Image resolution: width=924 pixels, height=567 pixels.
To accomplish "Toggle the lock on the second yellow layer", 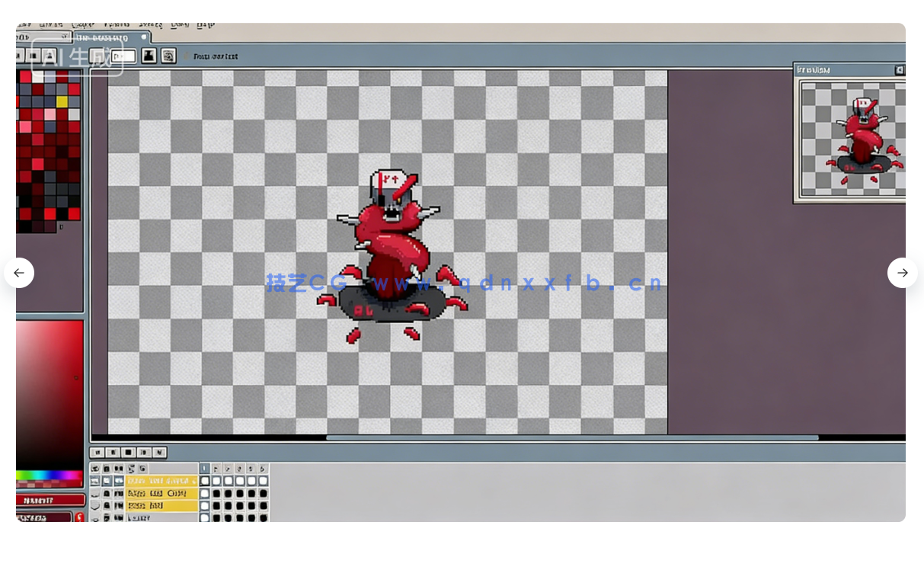I will 107,493.
